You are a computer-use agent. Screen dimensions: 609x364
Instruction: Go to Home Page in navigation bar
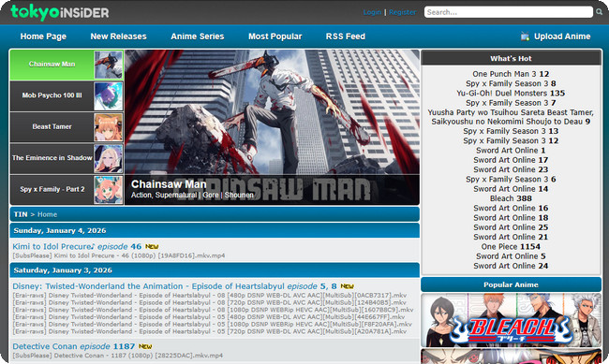[x=43, y=36]
